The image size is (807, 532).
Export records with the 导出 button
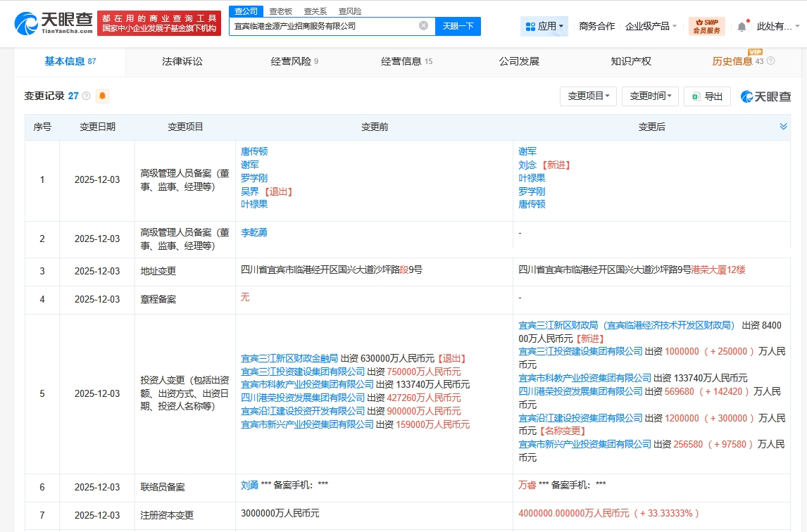coord(707,96)
